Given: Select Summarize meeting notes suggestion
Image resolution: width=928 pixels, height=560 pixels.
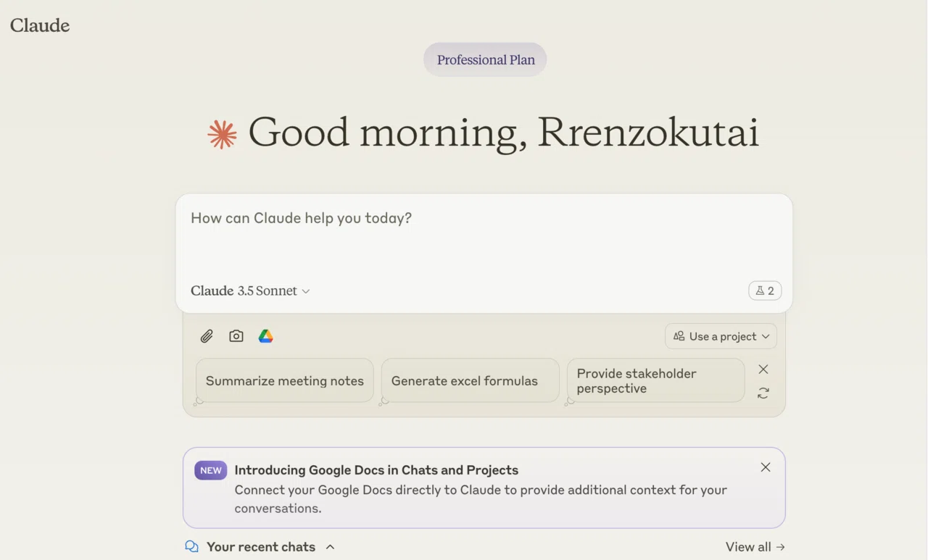Looking at the screenshot, I should [x=285, y=380].
